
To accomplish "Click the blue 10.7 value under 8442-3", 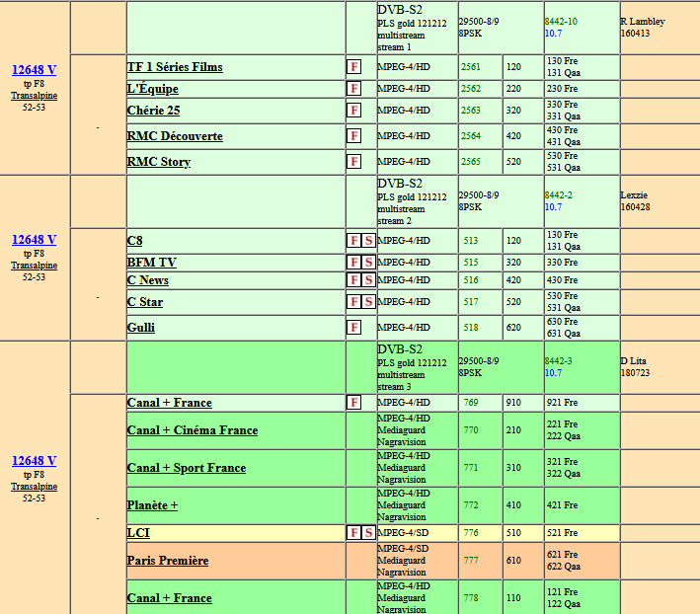I will pos(553,373).
